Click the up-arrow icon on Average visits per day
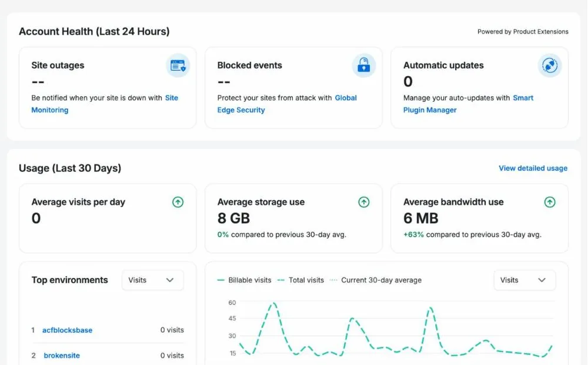Screen dimensions: 588x365 [178, 202]
